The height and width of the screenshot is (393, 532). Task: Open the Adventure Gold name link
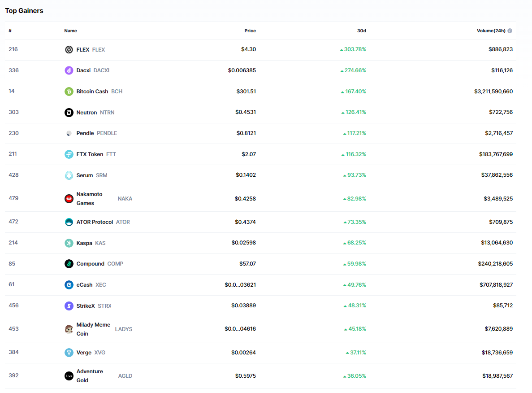point(90,376)
